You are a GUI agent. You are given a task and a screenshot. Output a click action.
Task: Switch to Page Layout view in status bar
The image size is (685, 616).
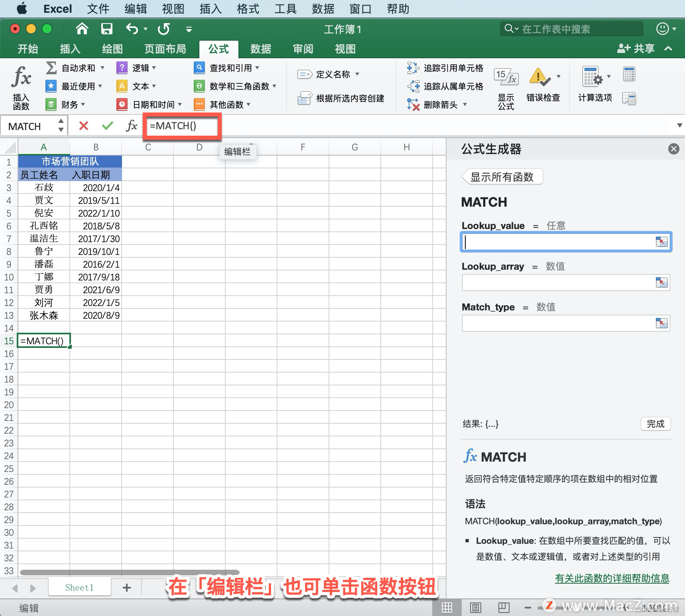[x=475, y=608]
